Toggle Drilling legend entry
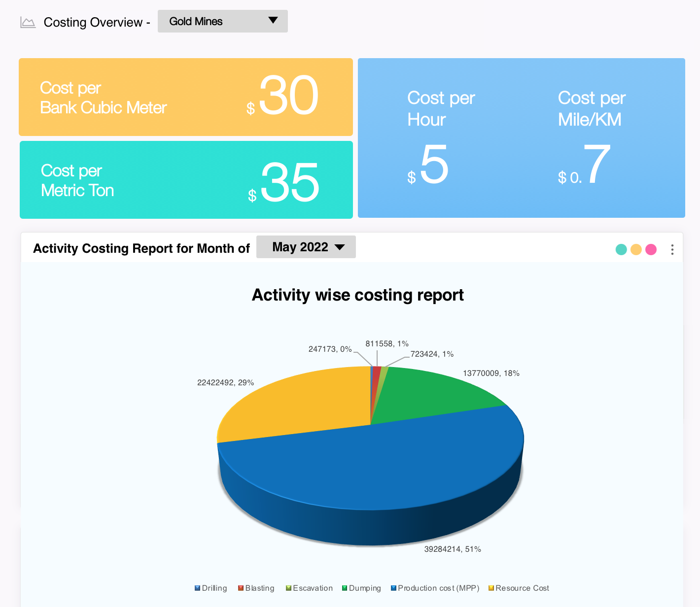Viewport: 700px width, 607px height. pyautogui.click(x=211, y=588)
